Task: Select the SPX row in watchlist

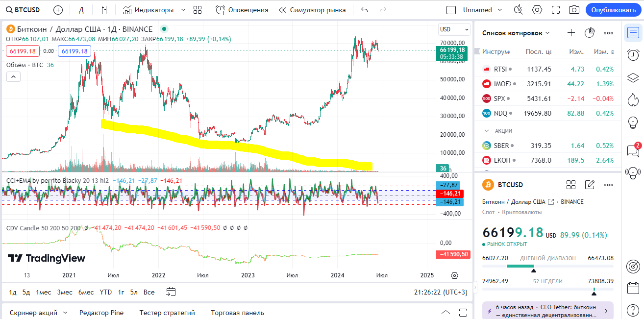Action: point(548,98)
